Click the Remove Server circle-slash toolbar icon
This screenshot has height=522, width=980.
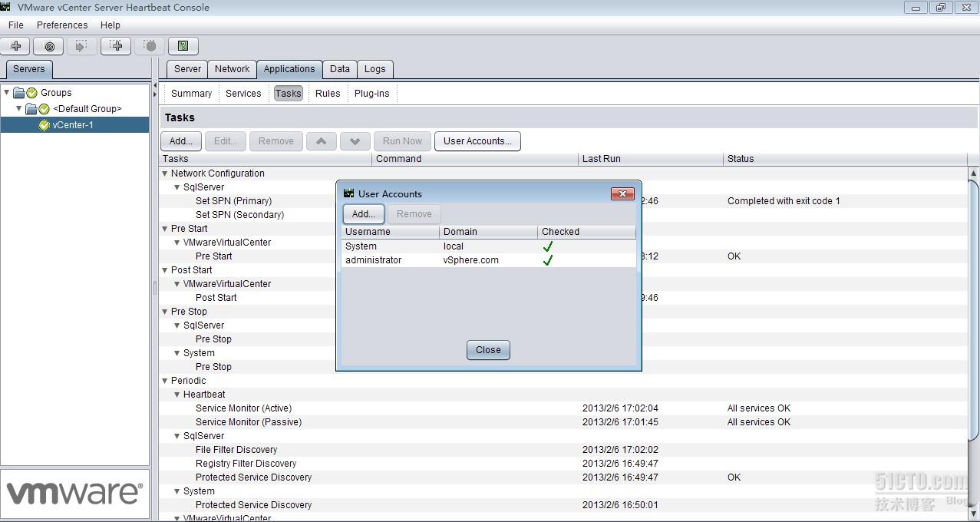(x=50, y=46)
